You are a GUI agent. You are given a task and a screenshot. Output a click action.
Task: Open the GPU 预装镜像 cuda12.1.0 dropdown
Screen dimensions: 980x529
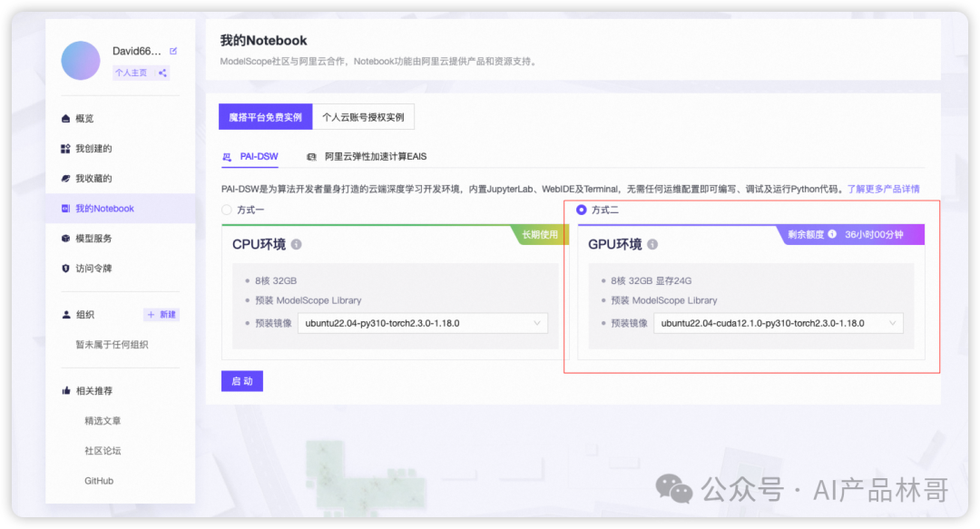[779, 323]
